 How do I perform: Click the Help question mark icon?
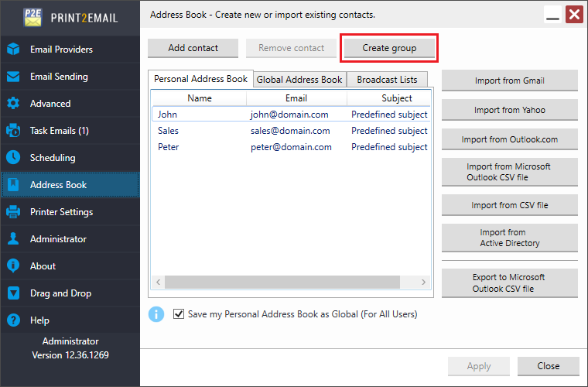coord(13,320)
